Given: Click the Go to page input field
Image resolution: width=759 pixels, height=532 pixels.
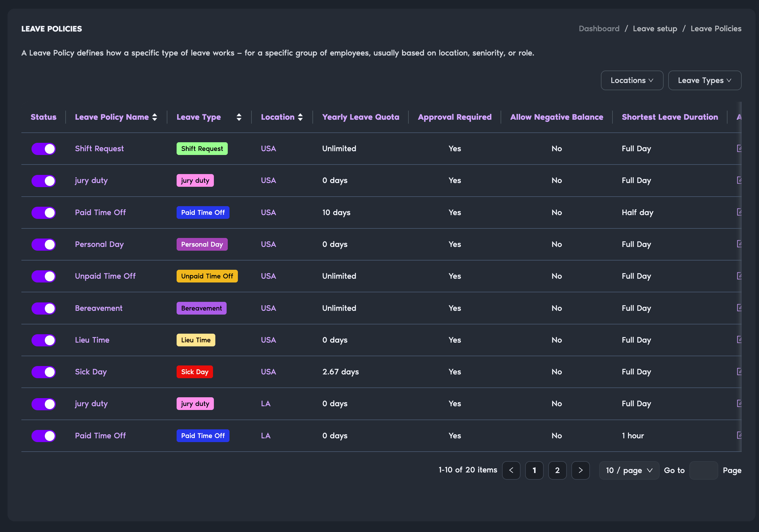Looking at the screenshot, I should click(x=704, y=470).
